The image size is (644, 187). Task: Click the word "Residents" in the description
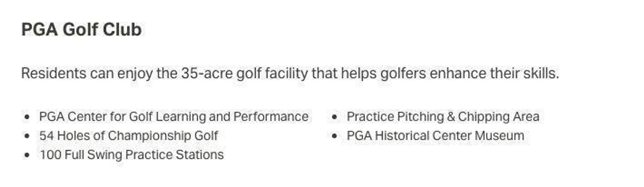click(x=54, y=74)
